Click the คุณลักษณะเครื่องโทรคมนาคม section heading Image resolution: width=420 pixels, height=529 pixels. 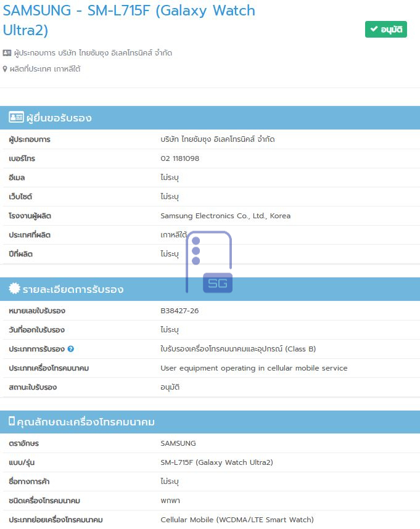click(x=86, y=422)
